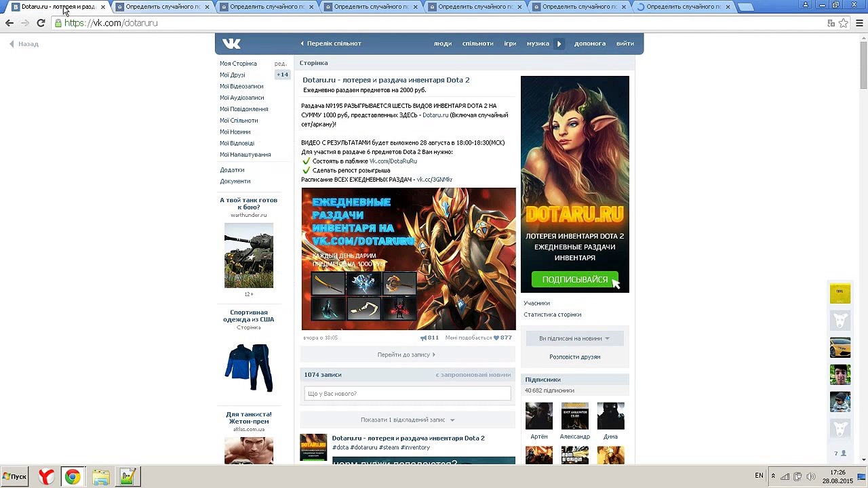Open the 'спільноти' header menu item
868x488 pixels.
point(478,43)
